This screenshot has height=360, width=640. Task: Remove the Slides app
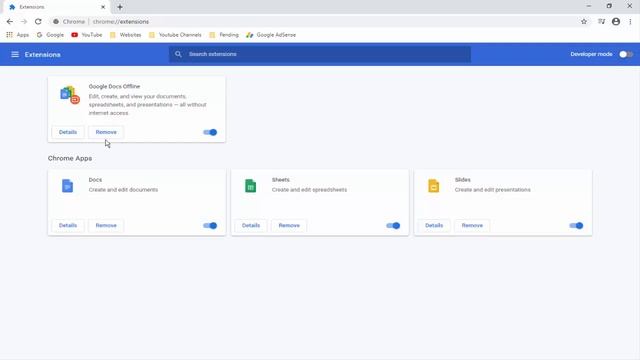[x=472, y=226]
